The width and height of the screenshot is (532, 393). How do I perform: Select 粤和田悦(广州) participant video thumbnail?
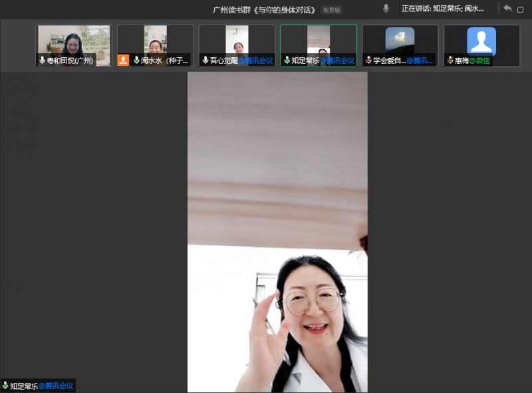coord(74,41)
